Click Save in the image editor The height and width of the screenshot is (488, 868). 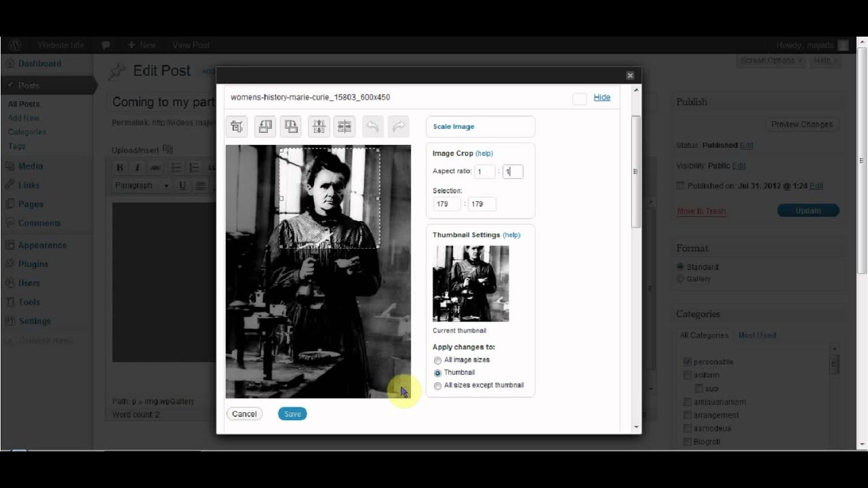tap(292, 414)
